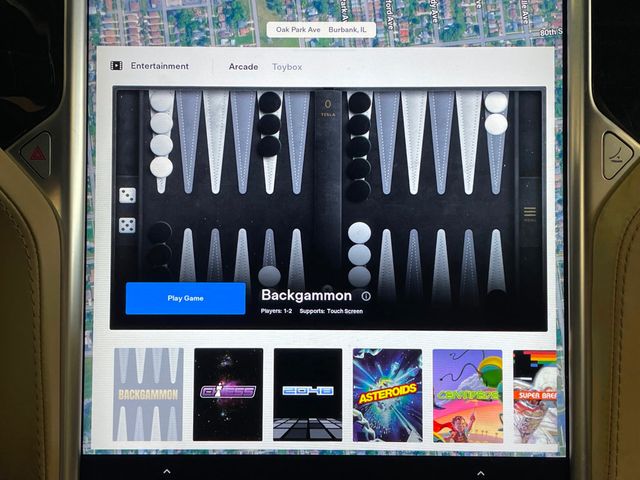Select the Backgammon game thumbnail
Viewport: 640px width, 480px height.
click(148, 394)
